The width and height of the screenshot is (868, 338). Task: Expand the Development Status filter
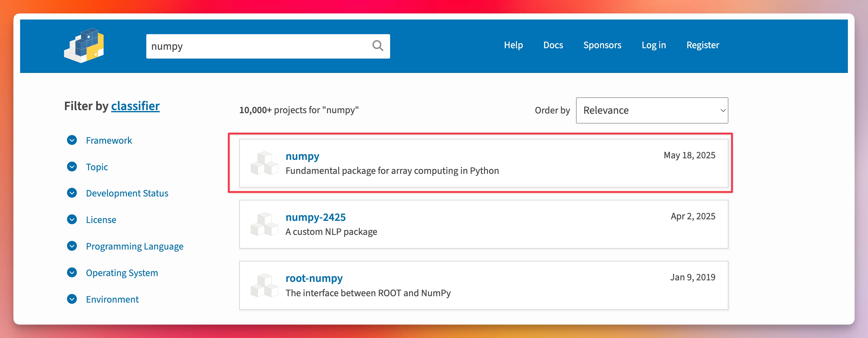pos(127,193)
